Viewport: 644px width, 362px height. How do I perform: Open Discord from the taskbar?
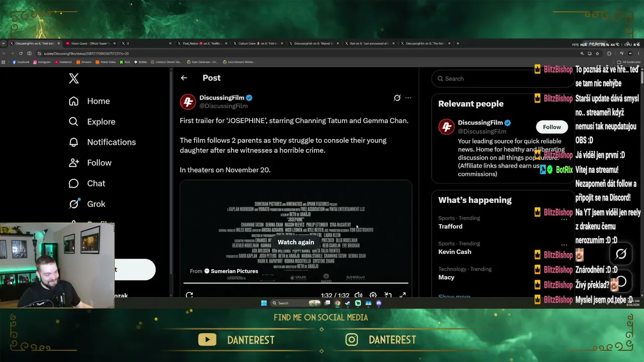[x=379, y=303]
